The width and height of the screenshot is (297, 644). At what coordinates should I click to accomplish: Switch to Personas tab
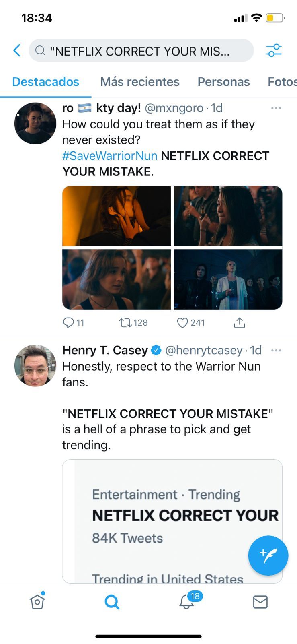pos(223,82)
